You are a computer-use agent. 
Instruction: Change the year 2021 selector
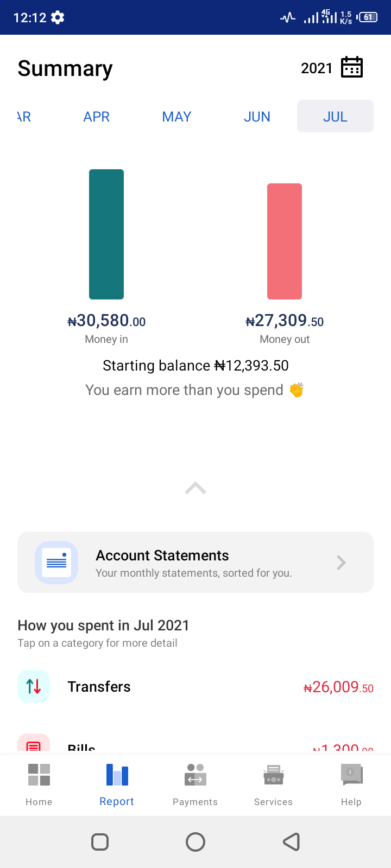[317, 68]
